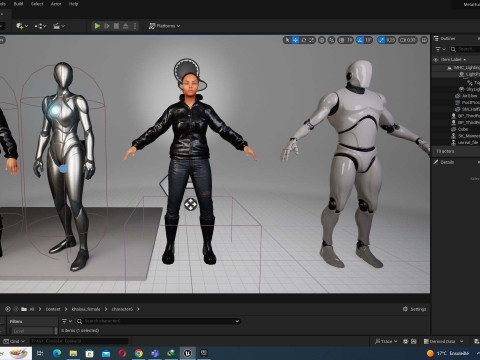Start Play in Editor with green play button

point(97,26)
